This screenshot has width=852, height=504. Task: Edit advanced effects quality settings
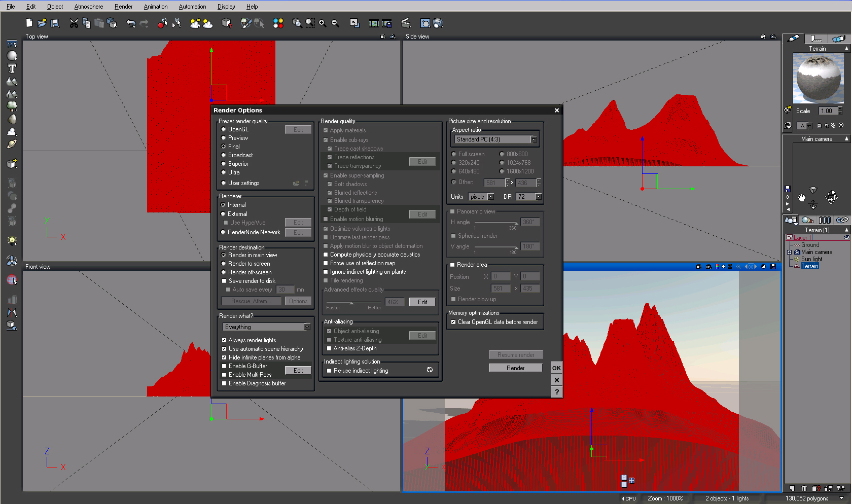click(x=422, y=302)
